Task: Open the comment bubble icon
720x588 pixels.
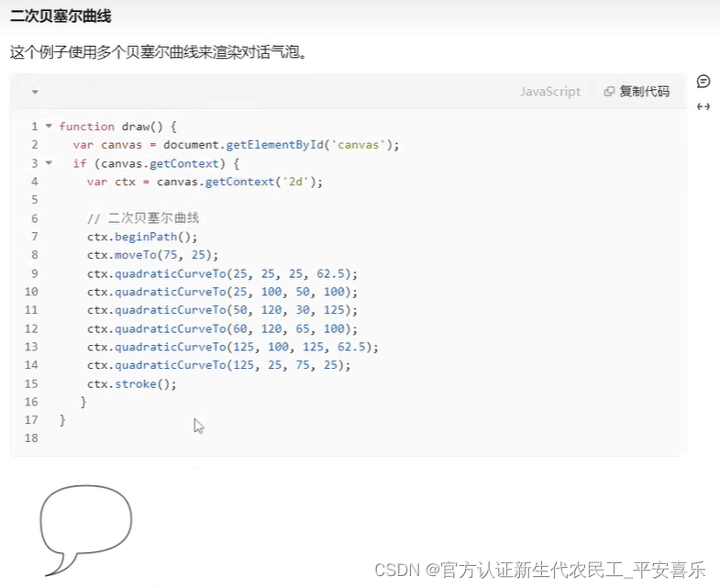Action: [703, 82]
